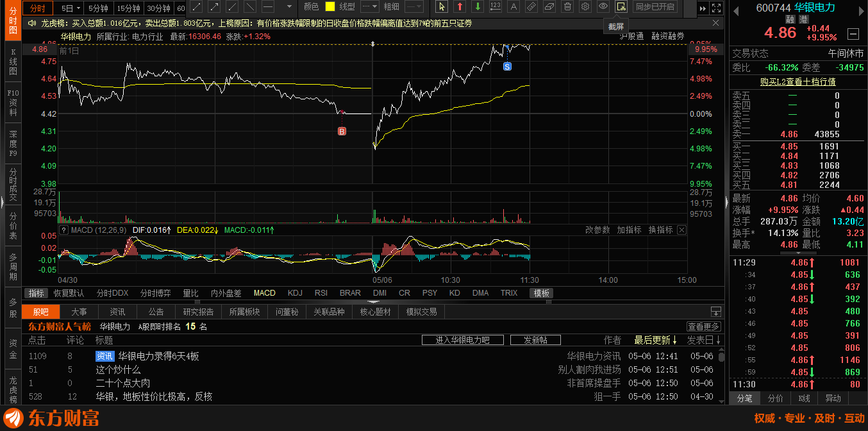Expand the 5日 period dropdown
868x431 pixels.
[x=79, y=8]
